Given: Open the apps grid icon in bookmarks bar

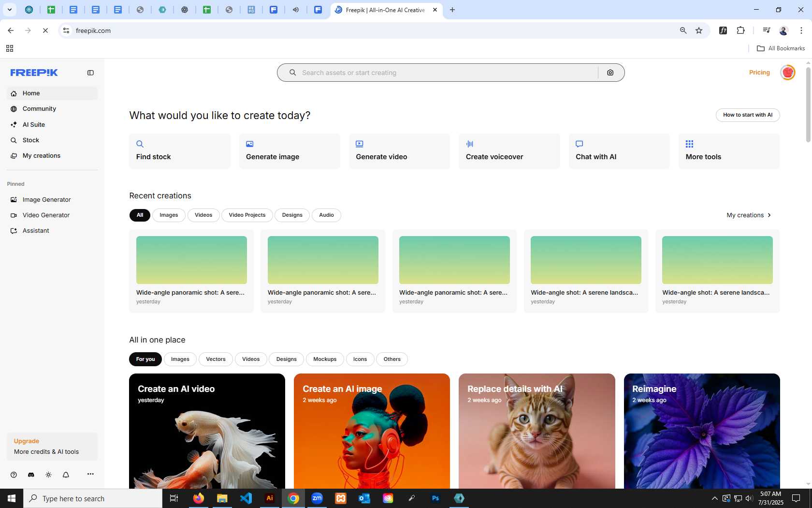Looking at the screenshot, I should coord(10,48).
